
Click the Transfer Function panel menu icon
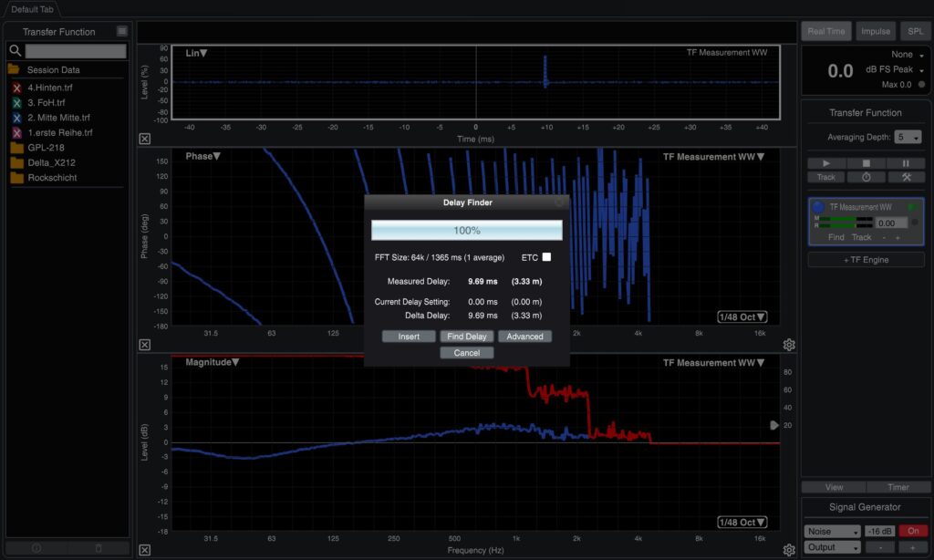click(x=121, y=32)
